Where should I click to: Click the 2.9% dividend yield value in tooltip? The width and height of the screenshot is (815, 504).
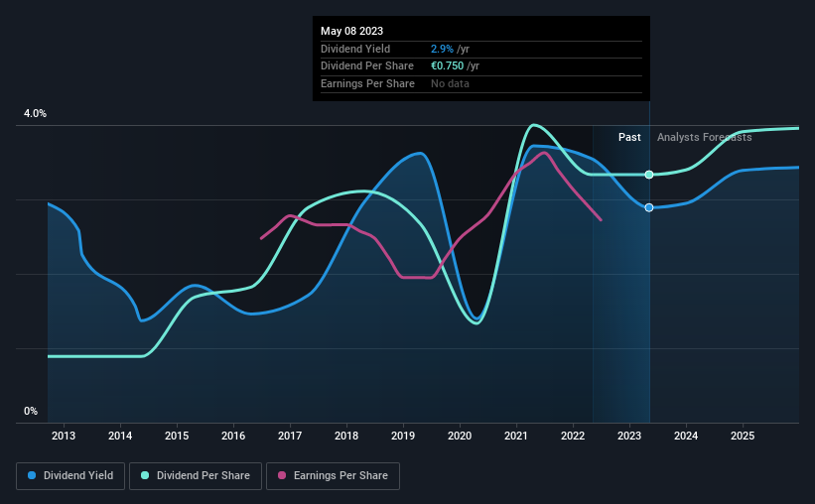(x=442, y=49)
